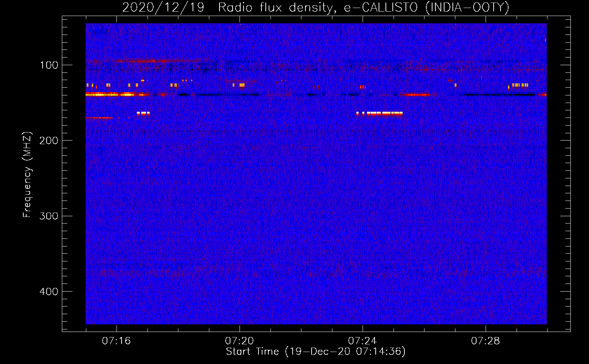
Task: Click the plot title "2020/12/19 Radio flux density, e-CALLISTO (INDIA-OOTY)"
Action: 316,7
